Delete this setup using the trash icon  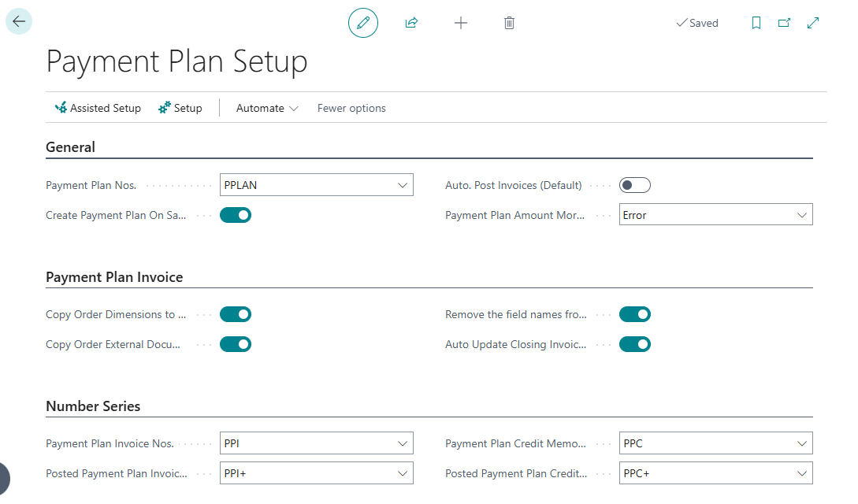(x=509, y=23)
